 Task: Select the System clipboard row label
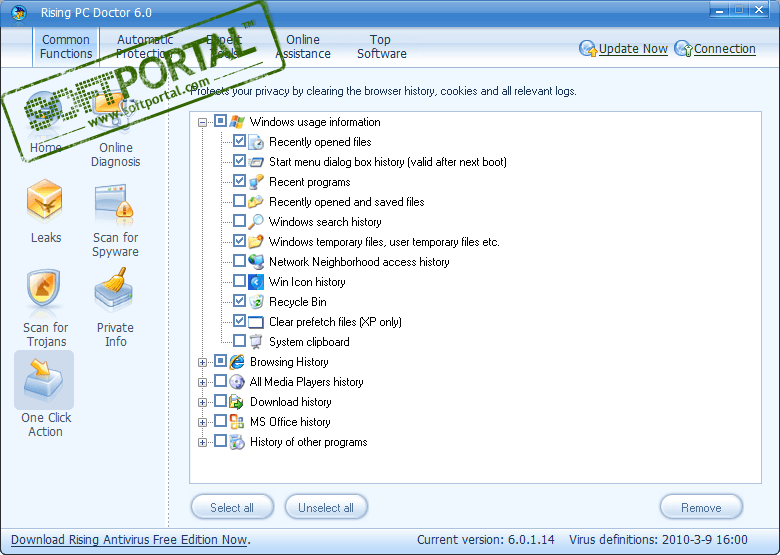tap(309, 342)
